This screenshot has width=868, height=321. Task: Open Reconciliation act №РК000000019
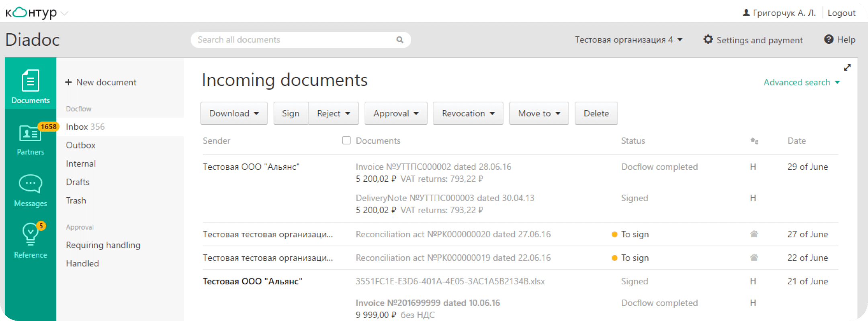(453, 258)
